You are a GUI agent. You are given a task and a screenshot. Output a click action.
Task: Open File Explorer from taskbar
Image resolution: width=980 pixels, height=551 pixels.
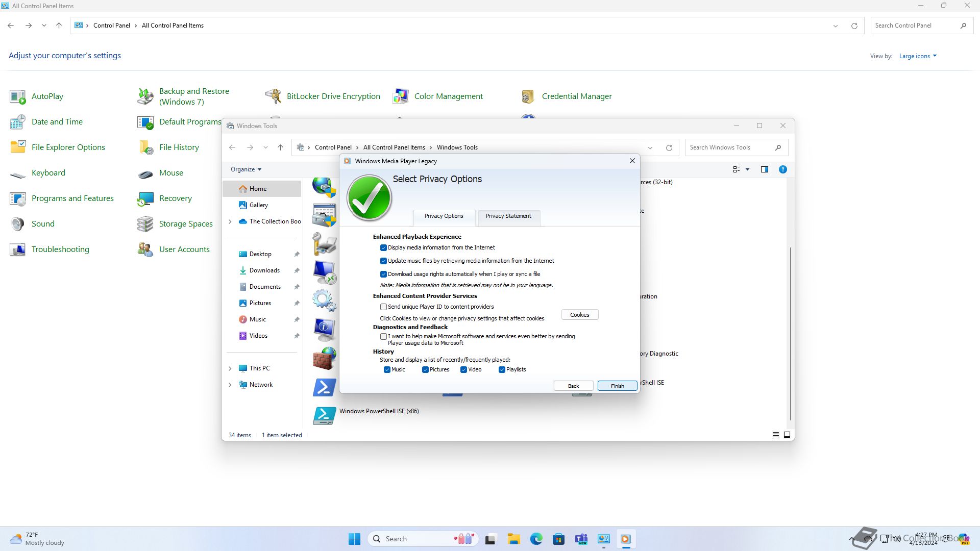513,539
